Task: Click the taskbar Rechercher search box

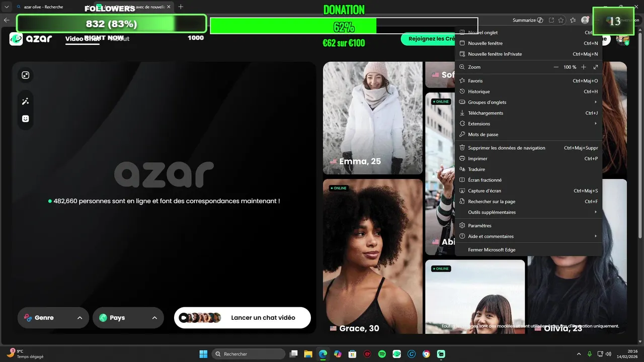Action: [249, 354]
